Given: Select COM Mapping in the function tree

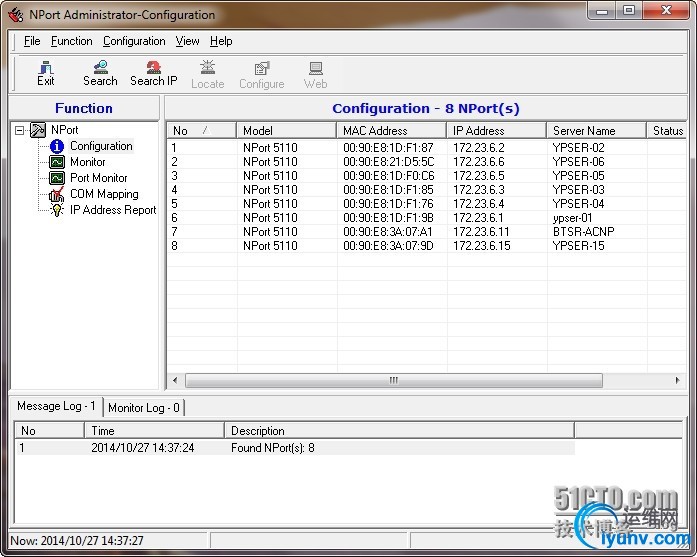Looking at the screenshot, I should [104, 194].
